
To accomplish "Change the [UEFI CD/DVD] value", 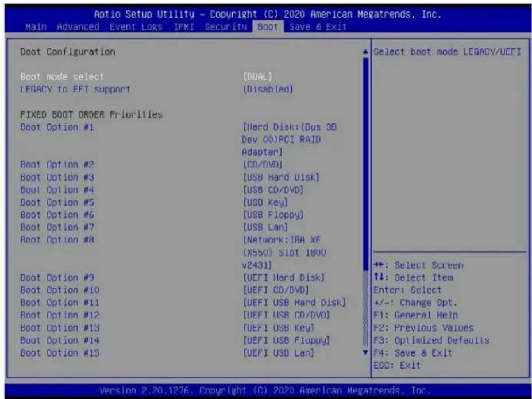I will point(276,290).
